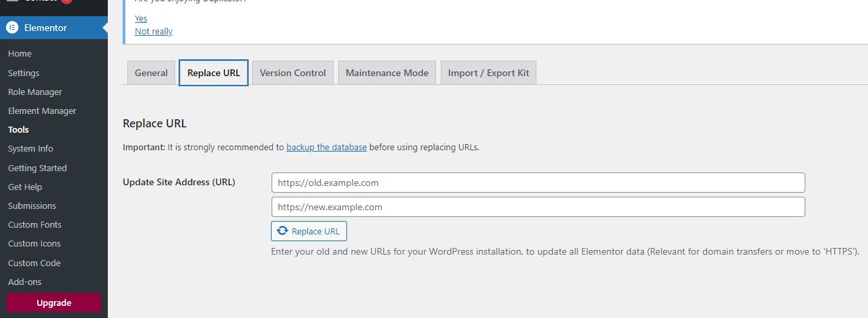Click the Replace URL section heading
Viewport: 868px width, 318px height.
coord(154,123)
